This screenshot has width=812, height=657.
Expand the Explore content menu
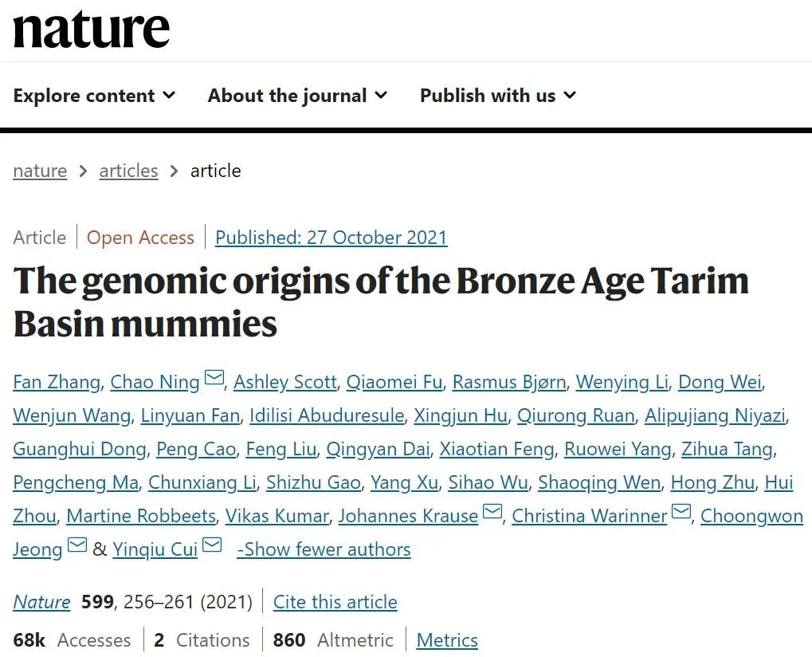pyautogui.click(x=94, y=96)
